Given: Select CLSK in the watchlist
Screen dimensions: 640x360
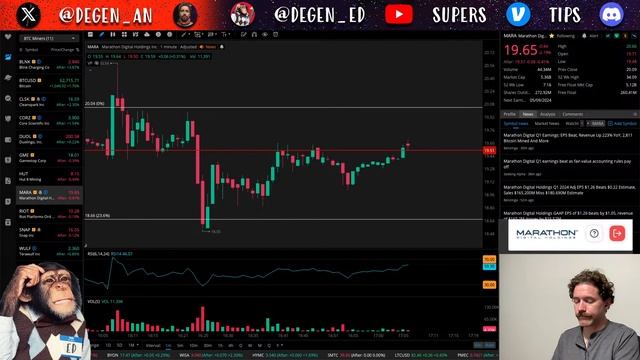Looking at the screenshot, I should point(49,102).
